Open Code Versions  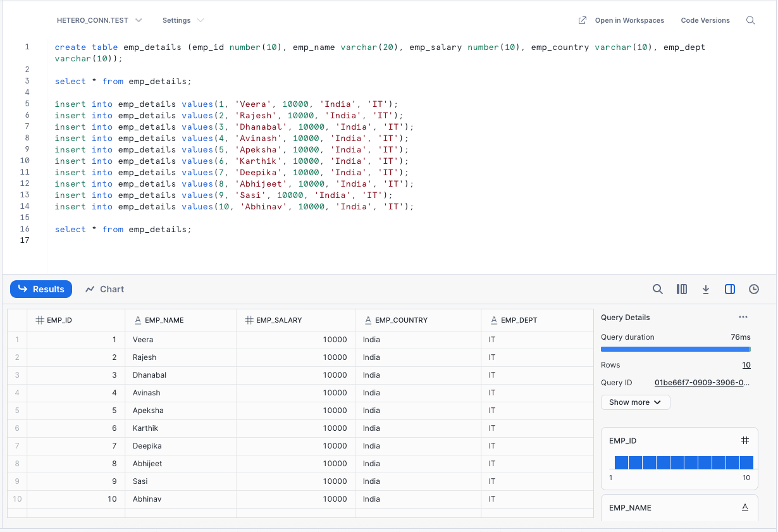pos(705,20)
